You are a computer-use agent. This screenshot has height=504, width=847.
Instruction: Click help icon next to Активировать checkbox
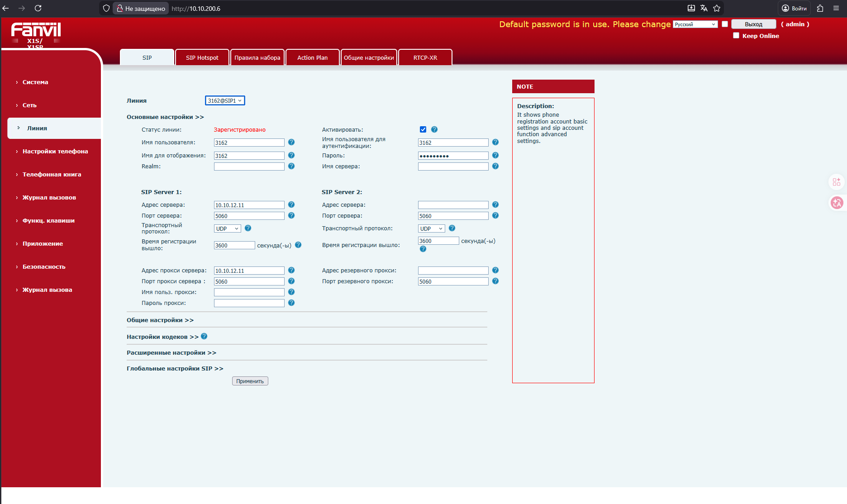pyautogui.click(x=434, y=129)
